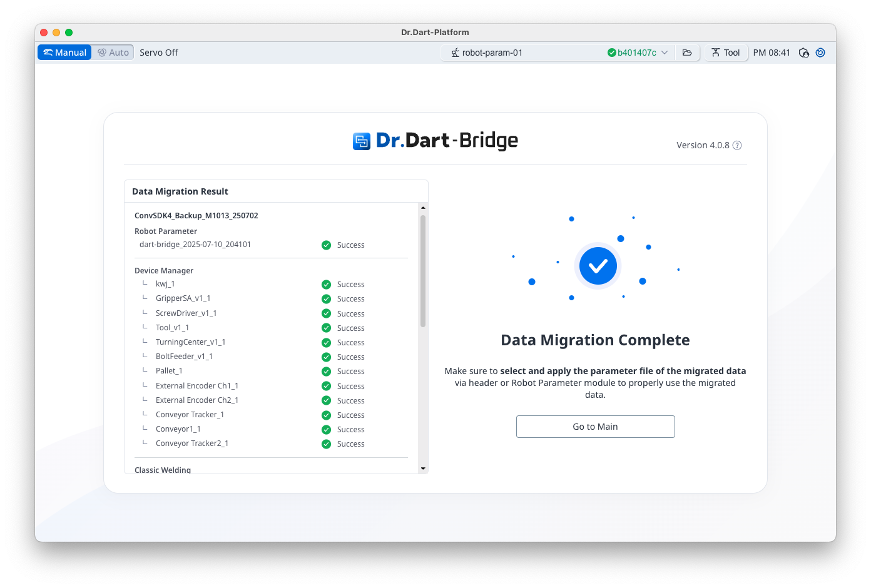Screen dimensions: 871x588
Task: Click the blue circular refresh icon in header
Action: click(820, 53)
